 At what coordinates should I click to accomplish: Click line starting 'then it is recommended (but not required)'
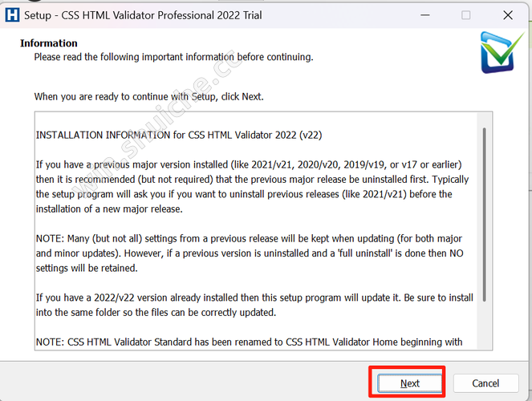253,180
